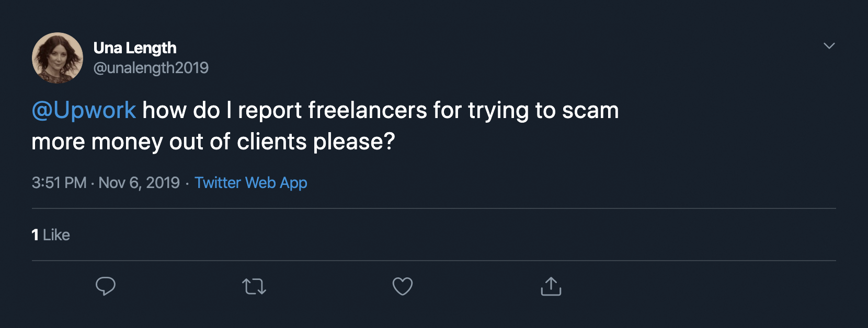
Task: Click the word "report" in the tweet
Action: (270, 110)
